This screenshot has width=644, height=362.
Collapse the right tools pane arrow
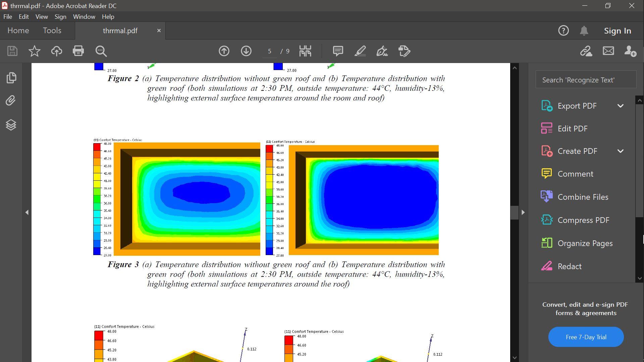523,212
